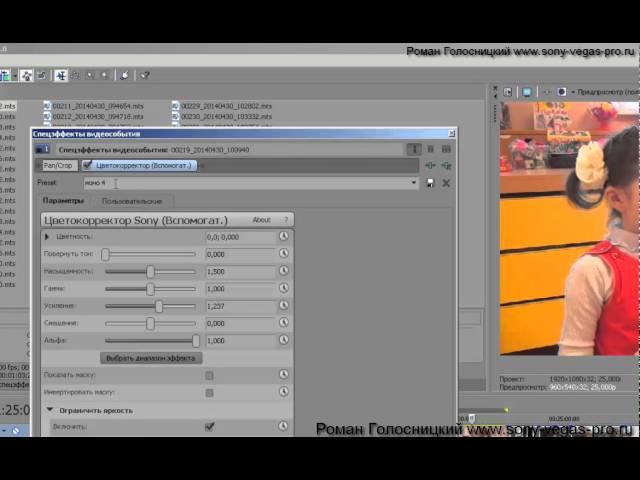Click the Насыщенность value field 1,500
This screenshot has width=640, height=480.
(241, 271)
